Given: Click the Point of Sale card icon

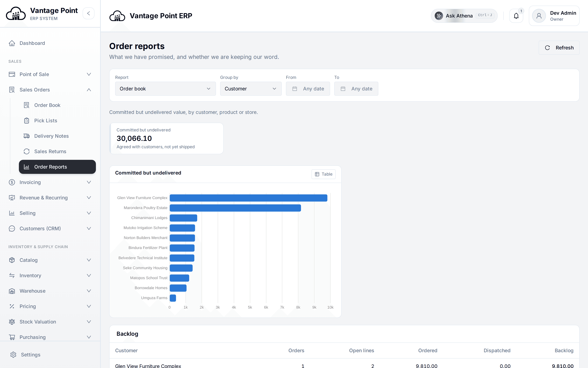Looking at the screenshot, I should (x=12, y=74).
